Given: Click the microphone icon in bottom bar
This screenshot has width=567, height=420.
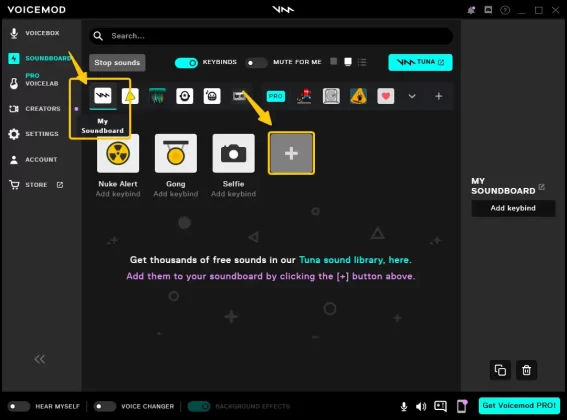Looking at the screenshot, I should click(404, 407).
